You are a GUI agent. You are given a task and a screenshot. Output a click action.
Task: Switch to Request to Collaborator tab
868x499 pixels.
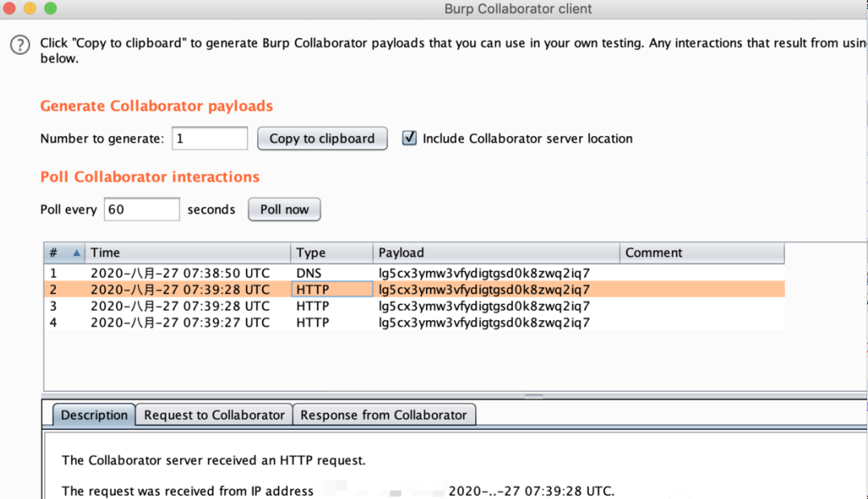click(x=215, y=415)
